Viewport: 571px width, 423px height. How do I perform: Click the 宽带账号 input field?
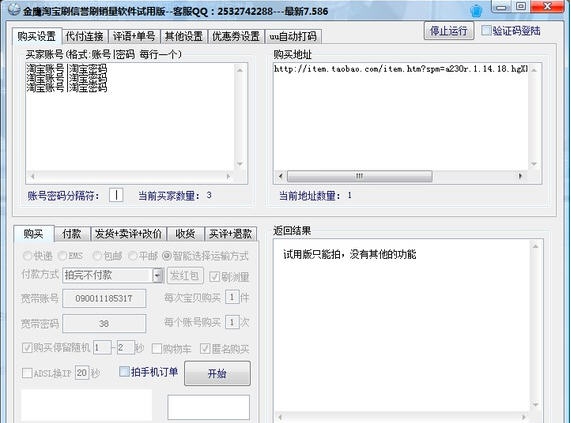click(104, 299)
